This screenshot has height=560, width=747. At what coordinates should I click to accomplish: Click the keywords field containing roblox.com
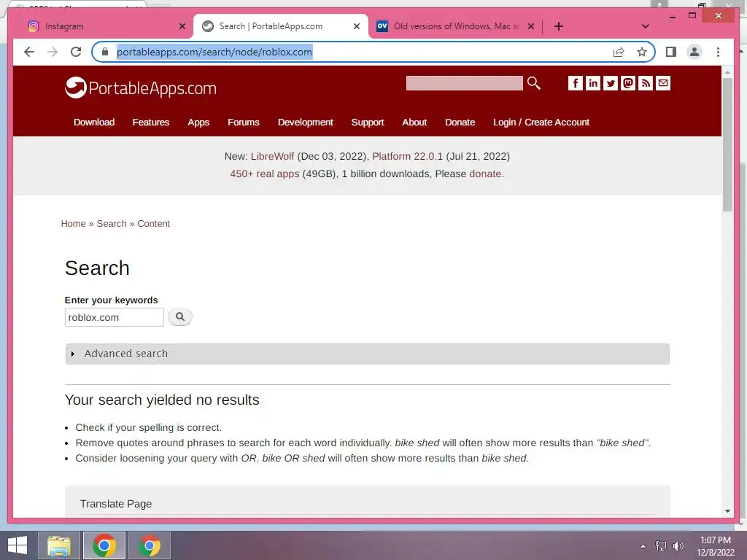point(115,317)
